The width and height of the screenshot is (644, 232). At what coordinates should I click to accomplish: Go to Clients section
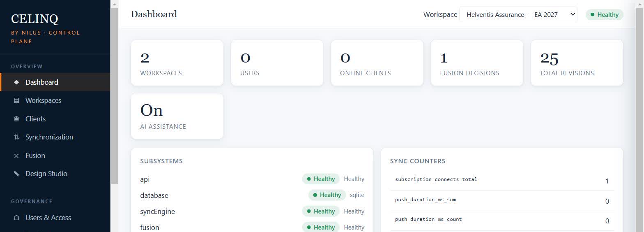[x=55, y=119]
